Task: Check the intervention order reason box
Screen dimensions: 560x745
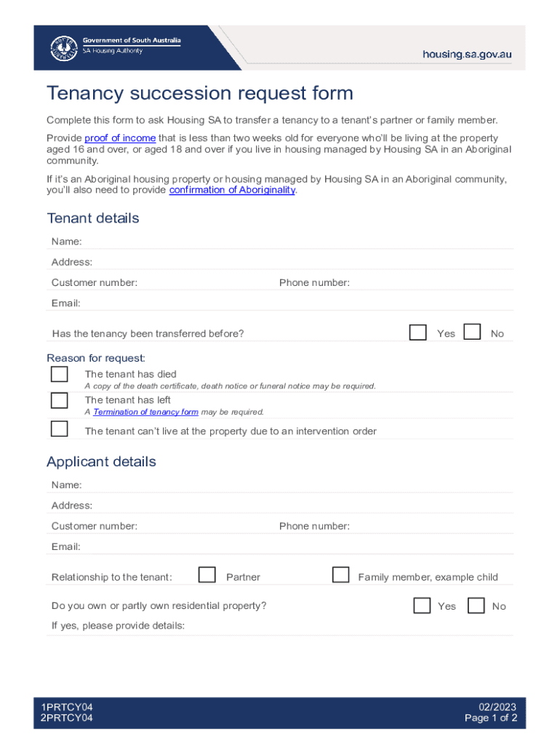Action: tap(59, 429)
